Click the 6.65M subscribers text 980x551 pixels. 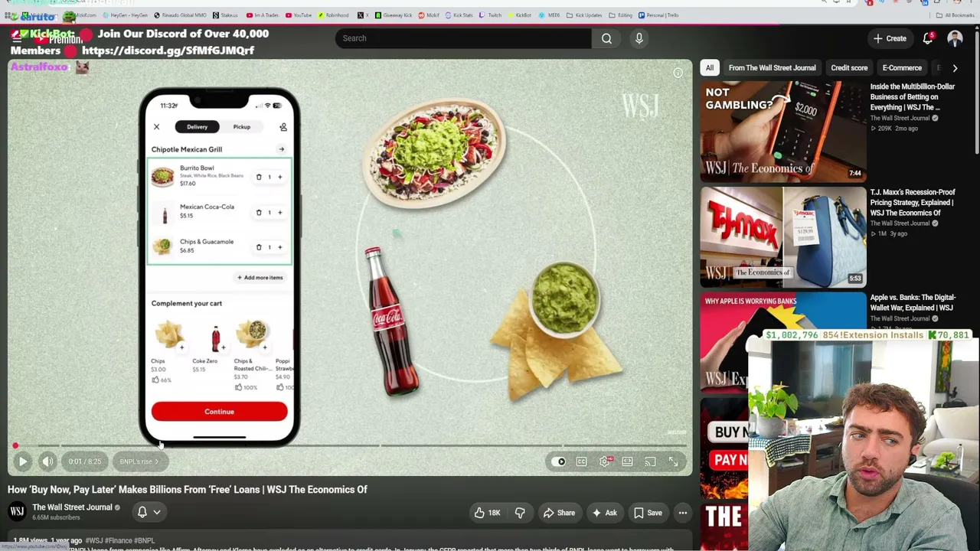point(56,517)
